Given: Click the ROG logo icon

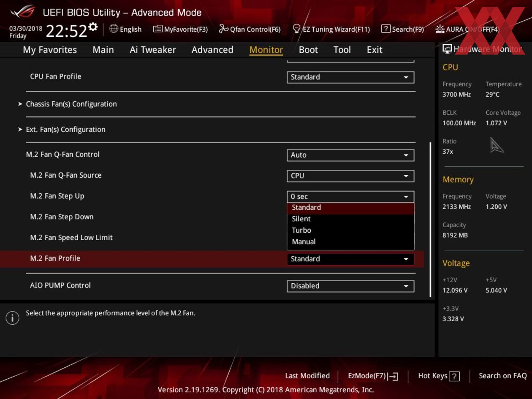Looking at the screenshot, I should point(22,12).
